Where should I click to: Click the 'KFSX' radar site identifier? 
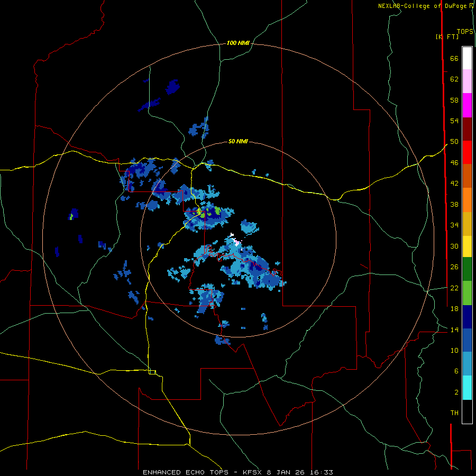[x=253, y=472]
